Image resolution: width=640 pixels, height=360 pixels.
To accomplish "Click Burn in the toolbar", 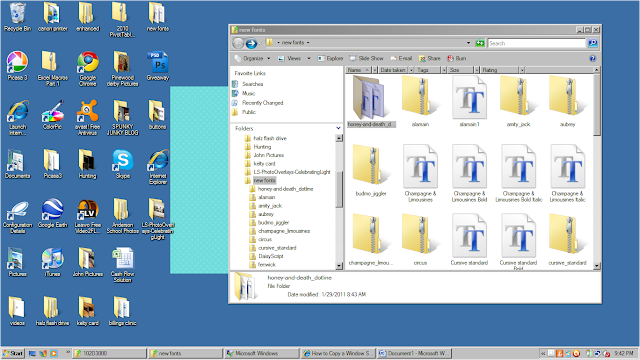I will [x=457, y=58].
